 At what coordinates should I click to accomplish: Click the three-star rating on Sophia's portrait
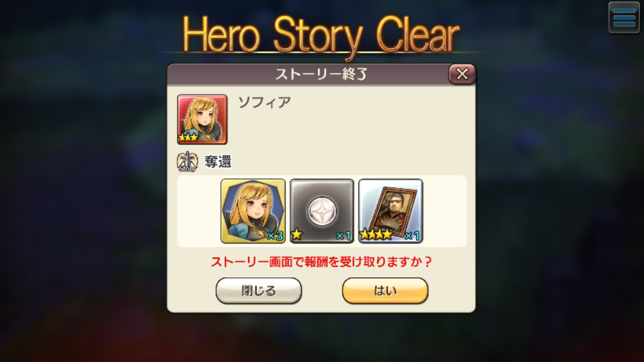tap(188, 138)
